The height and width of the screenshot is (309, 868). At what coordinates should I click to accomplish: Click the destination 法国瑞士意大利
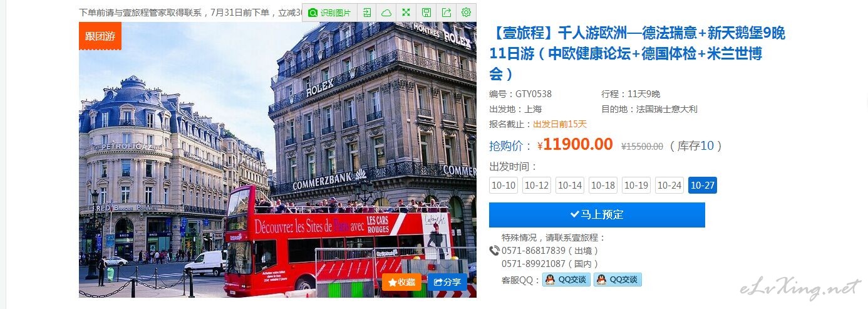point(666,109)
